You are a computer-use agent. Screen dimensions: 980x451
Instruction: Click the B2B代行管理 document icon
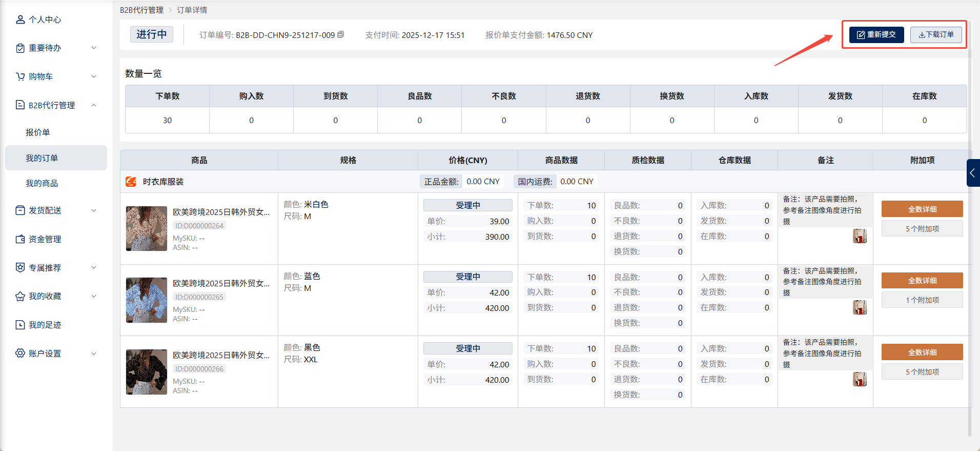[20, 105]
